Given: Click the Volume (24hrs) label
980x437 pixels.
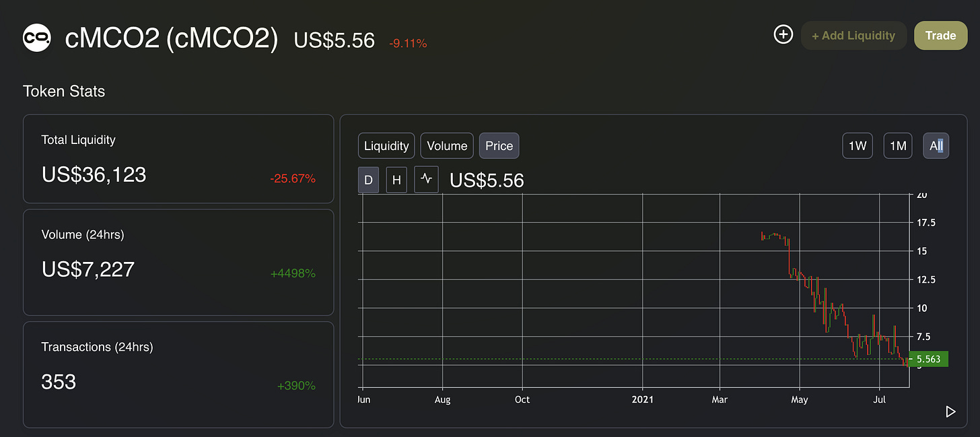Looking at the screenshot, I should coord(83,234).
